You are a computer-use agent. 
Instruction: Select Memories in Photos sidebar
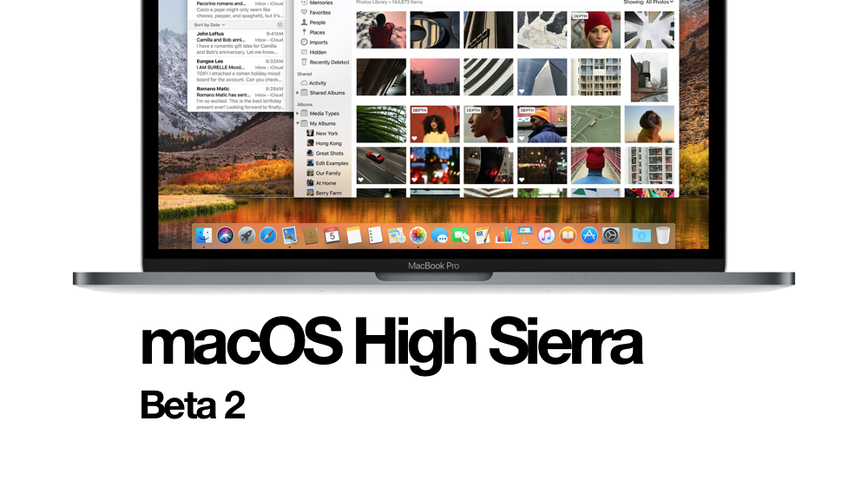317,3
